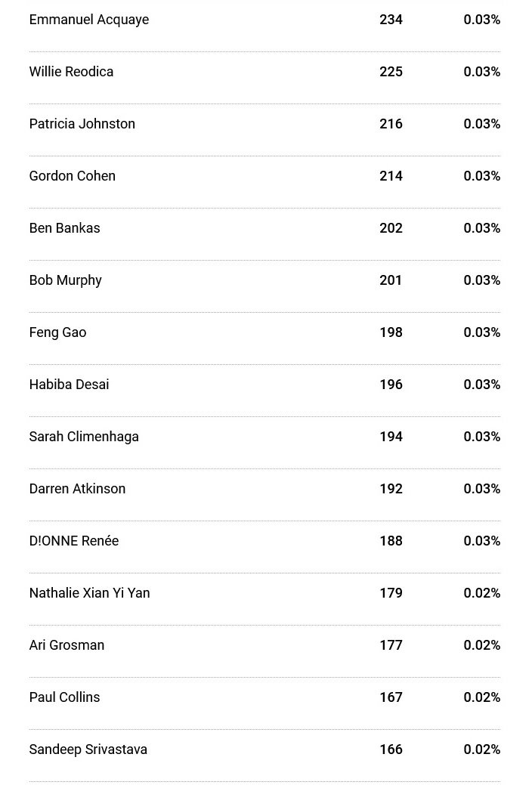The height and width of the screenshot is (785, 532).
Task: Select Patricia Johnston row name
Action: (x=82, y=124)
